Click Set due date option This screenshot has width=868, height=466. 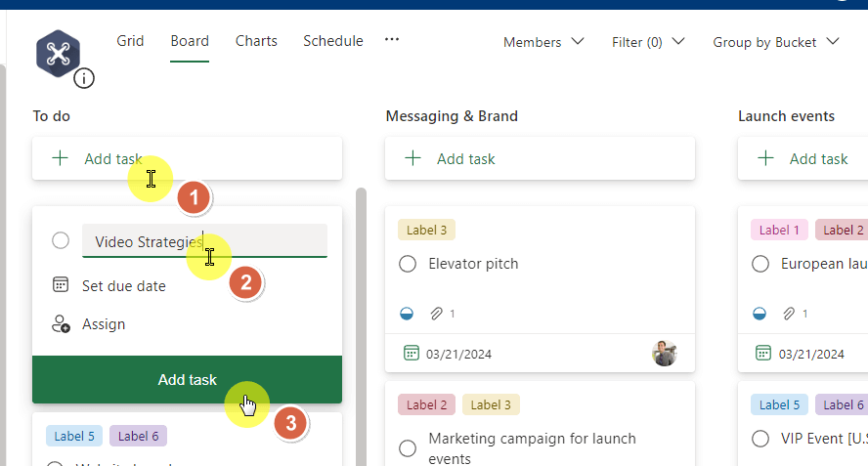[124, 286]
